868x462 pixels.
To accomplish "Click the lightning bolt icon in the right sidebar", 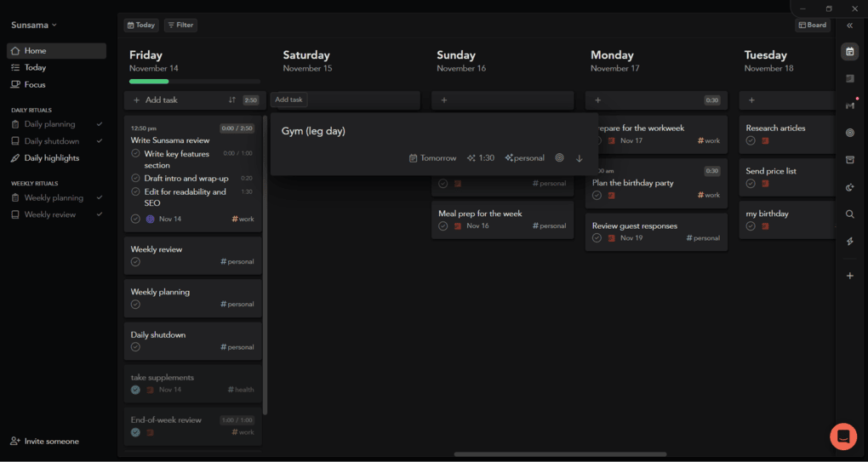I will tap(849, 242).
